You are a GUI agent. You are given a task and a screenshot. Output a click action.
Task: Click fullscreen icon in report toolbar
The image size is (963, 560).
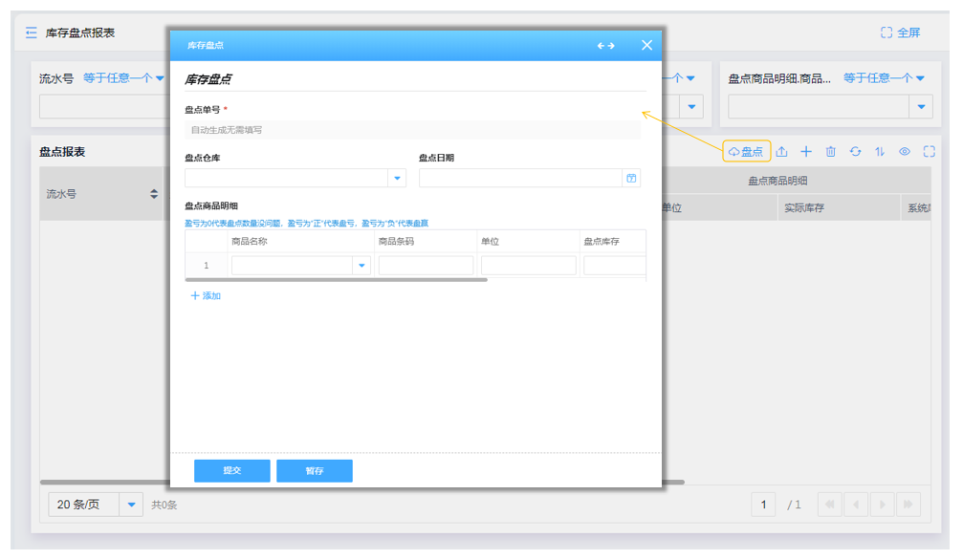pyautogui.click(x=929, y=152)
